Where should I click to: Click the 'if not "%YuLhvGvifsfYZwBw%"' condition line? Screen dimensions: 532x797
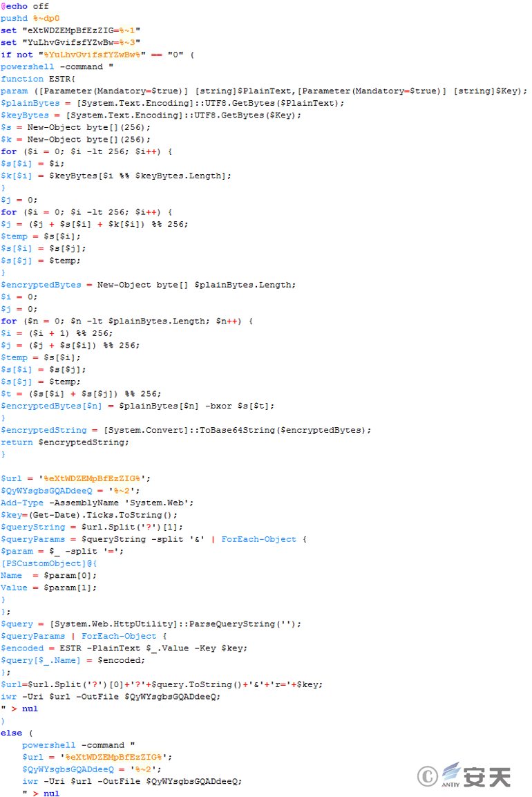[x=97, y=55]
